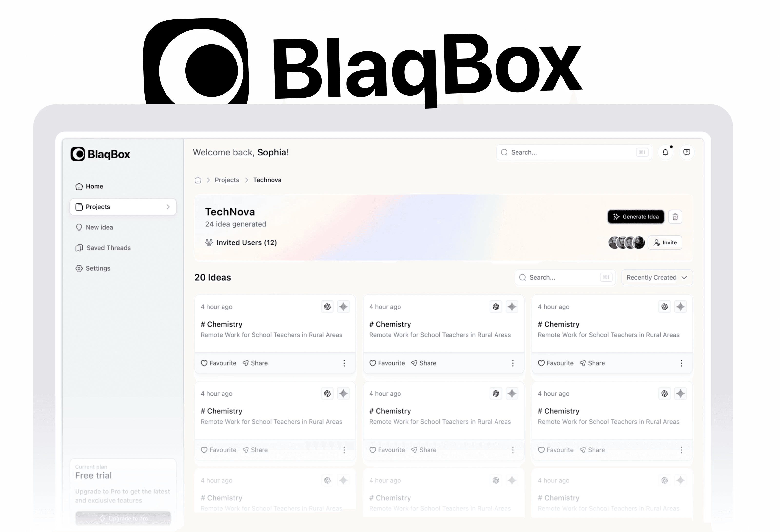This screenshot has width=780, height=532.
Task: Open the help feedback icon in header
Action: point(687,152)
